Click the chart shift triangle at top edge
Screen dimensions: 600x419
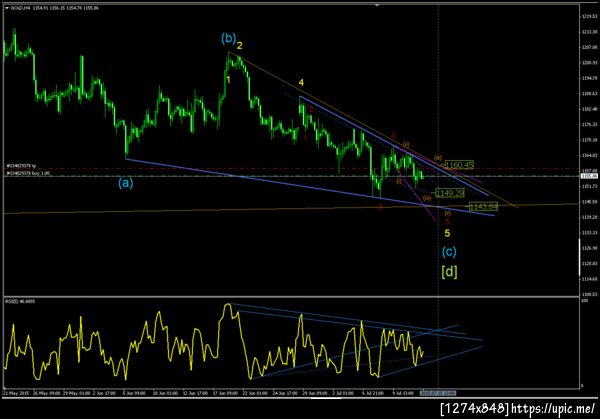(377, 5)
